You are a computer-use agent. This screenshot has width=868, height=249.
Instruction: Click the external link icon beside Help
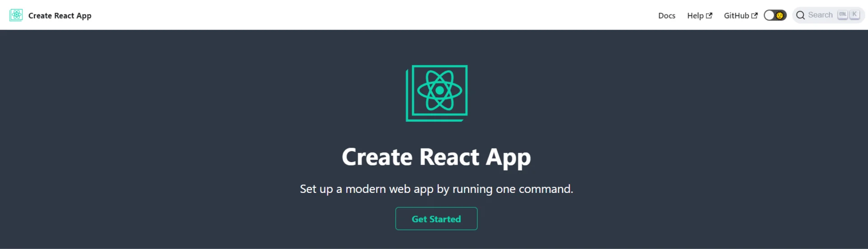point(709,15)
